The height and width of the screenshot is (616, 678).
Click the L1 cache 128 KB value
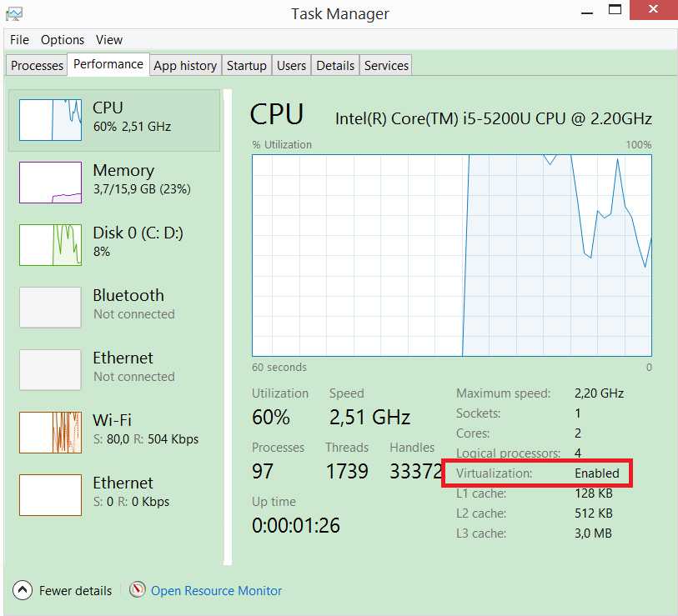point(593,493)
